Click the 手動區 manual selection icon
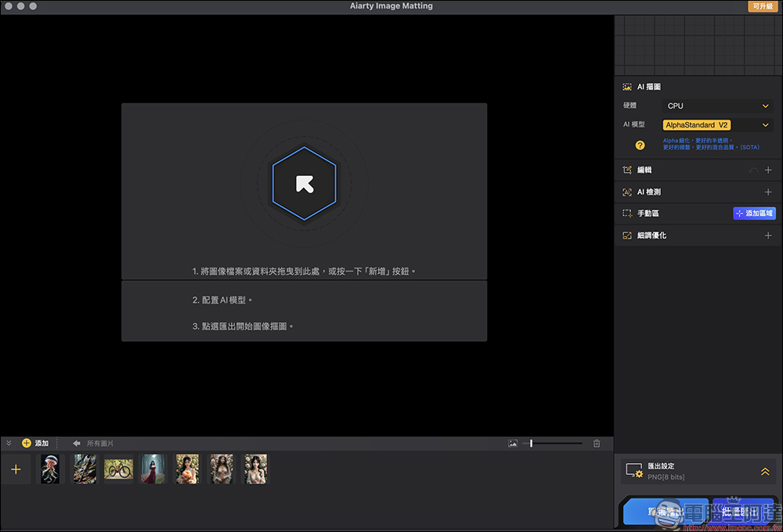The width and height of the screenshot is (783, 532). pyautogui.click(x=626, y=213)
